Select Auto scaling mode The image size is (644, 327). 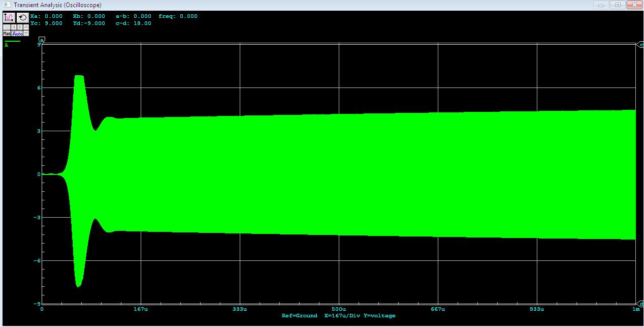click(17, 33)
